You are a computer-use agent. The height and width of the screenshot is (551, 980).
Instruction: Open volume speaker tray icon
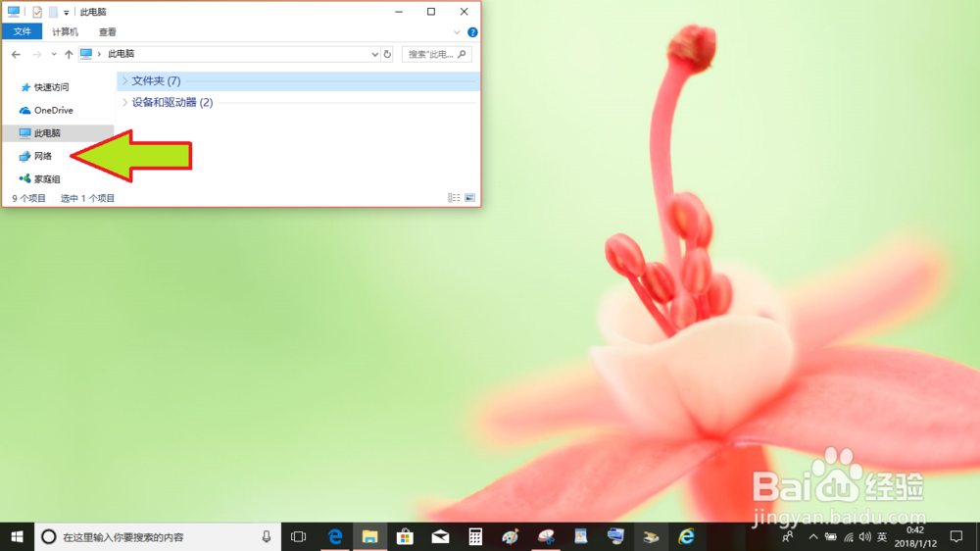coord(865,536)
